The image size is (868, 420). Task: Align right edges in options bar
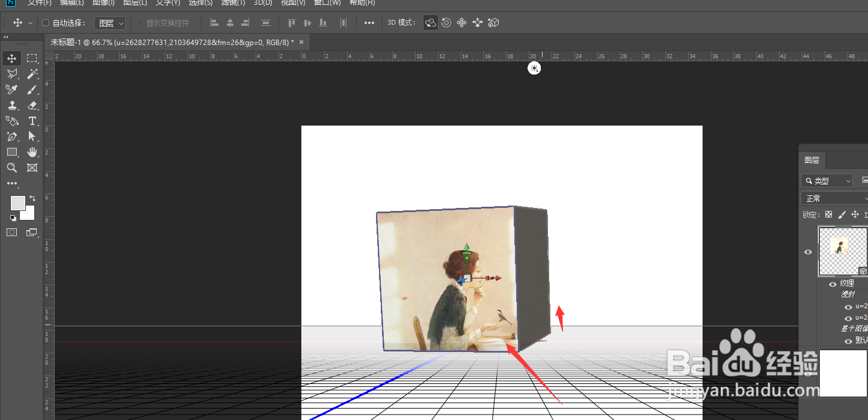245,23
